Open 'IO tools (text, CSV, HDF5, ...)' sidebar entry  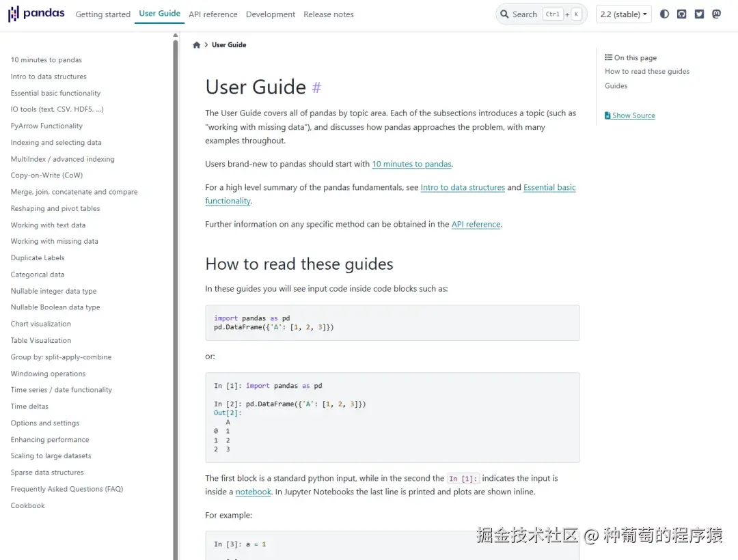pos(57,109)
